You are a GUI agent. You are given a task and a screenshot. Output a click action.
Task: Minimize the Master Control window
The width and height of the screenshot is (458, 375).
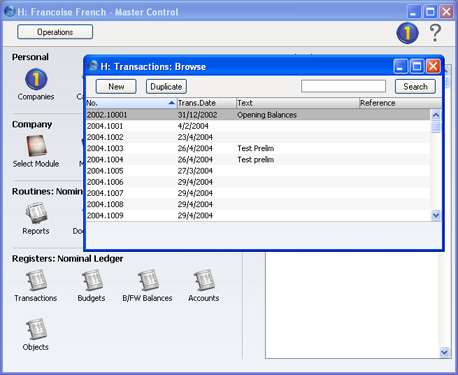414,12
